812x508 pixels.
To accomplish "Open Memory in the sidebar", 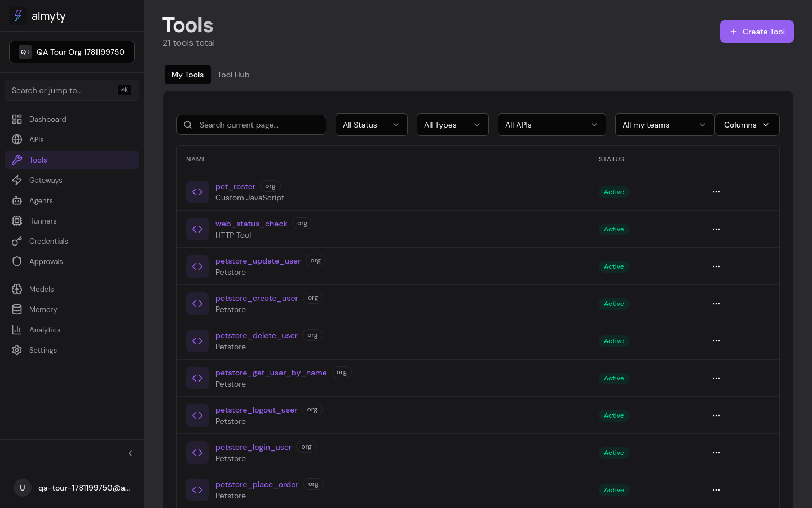I will (x=72, y=309).
